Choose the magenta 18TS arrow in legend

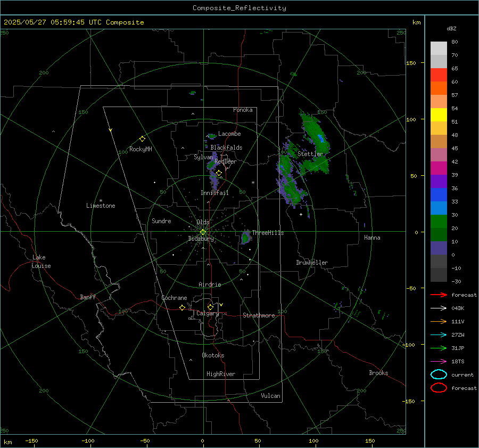point(439,362)
